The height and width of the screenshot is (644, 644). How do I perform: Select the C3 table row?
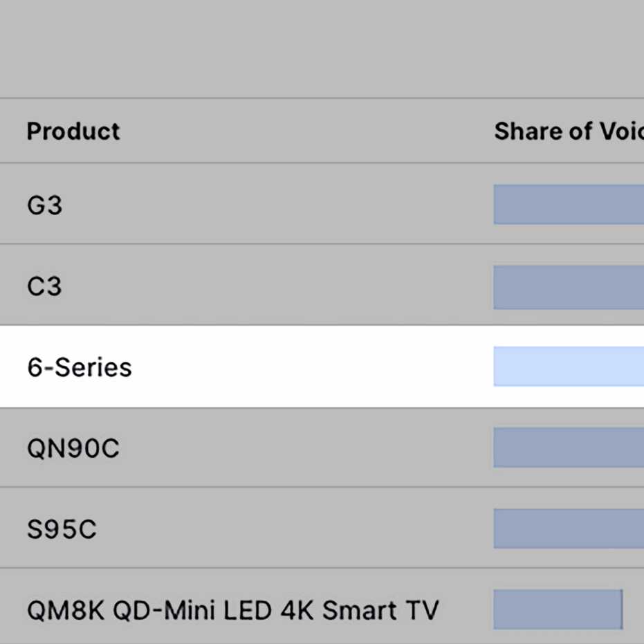[x=277, y=286]
